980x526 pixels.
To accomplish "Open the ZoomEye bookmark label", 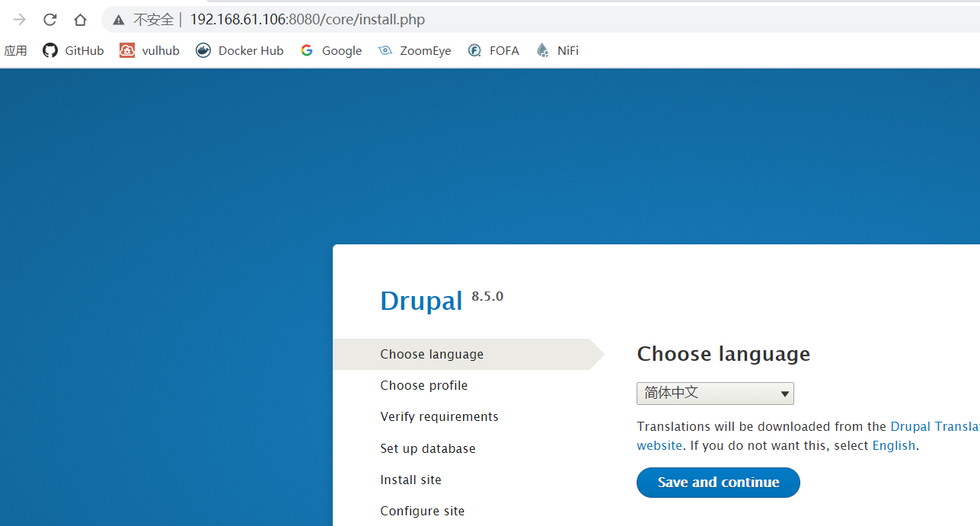I will tap(426, 51).
